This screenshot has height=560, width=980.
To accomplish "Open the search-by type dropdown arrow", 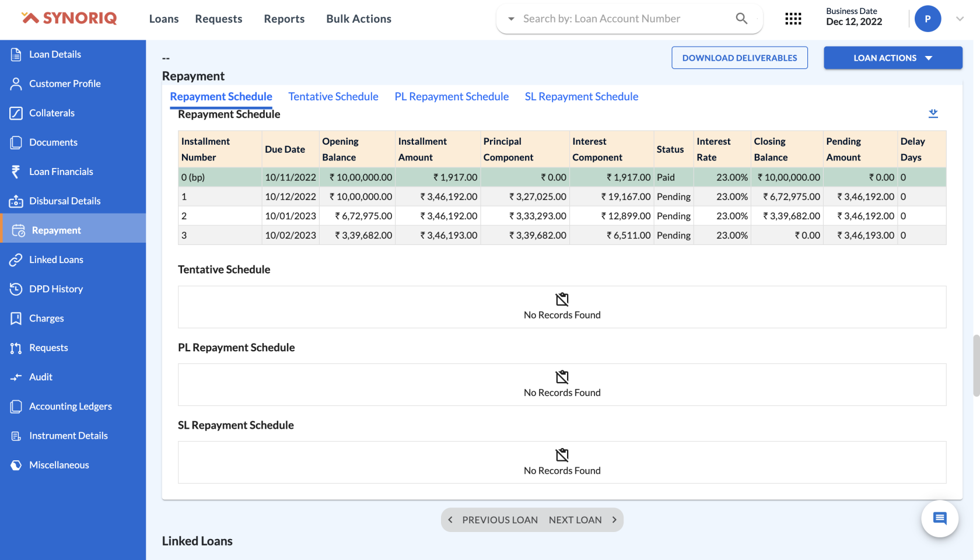I will 512,19.
